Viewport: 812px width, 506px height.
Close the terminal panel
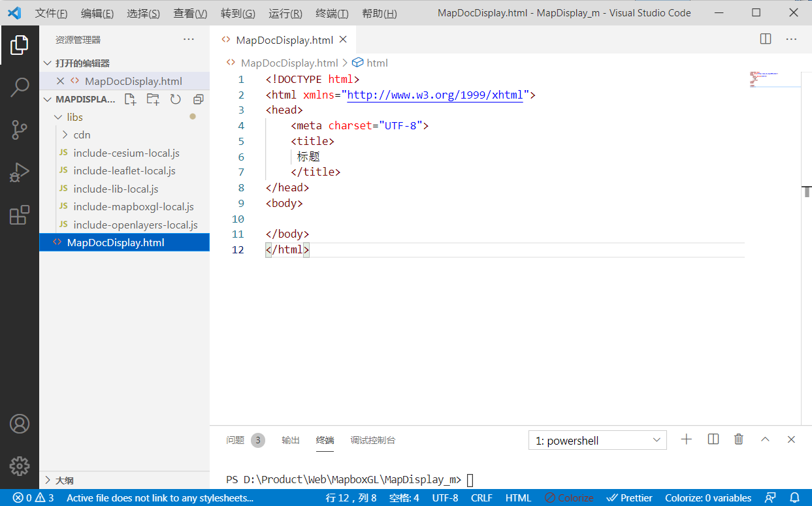791,439
